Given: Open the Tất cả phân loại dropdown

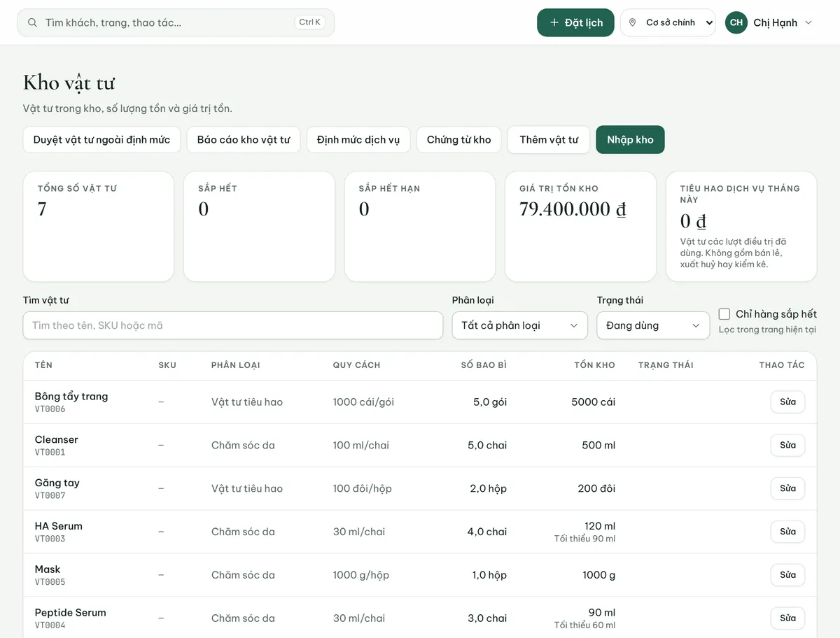Looking at the screenshot, I should point(519,325).
